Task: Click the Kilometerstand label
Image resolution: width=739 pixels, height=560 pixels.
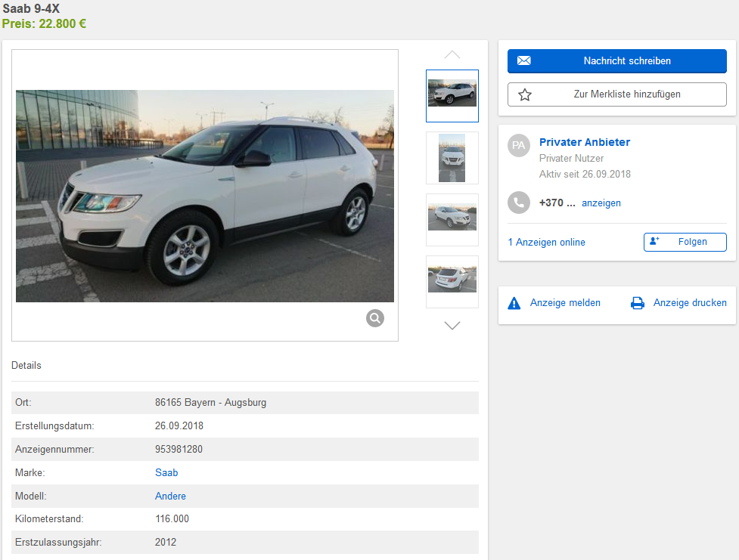Action: 49,519
